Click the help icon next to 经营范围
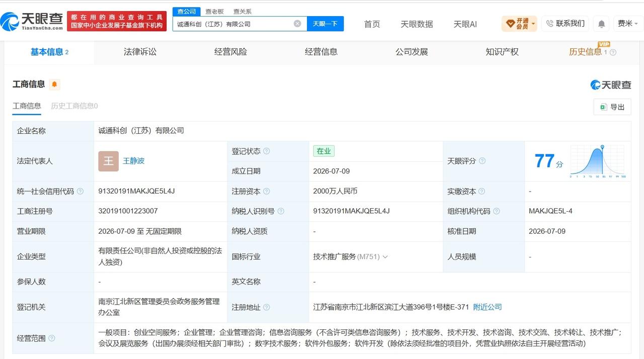644x359 pixels. [51, 338]
